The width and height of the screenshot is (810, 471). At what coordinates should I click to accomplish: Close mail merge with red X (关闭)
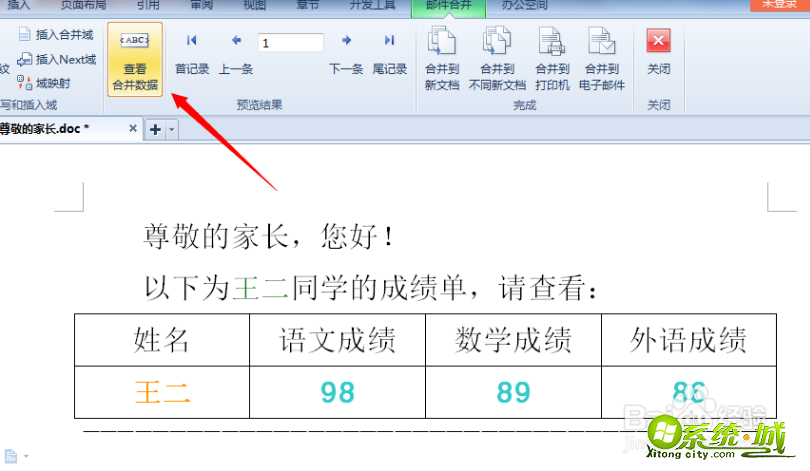point(659,52)
